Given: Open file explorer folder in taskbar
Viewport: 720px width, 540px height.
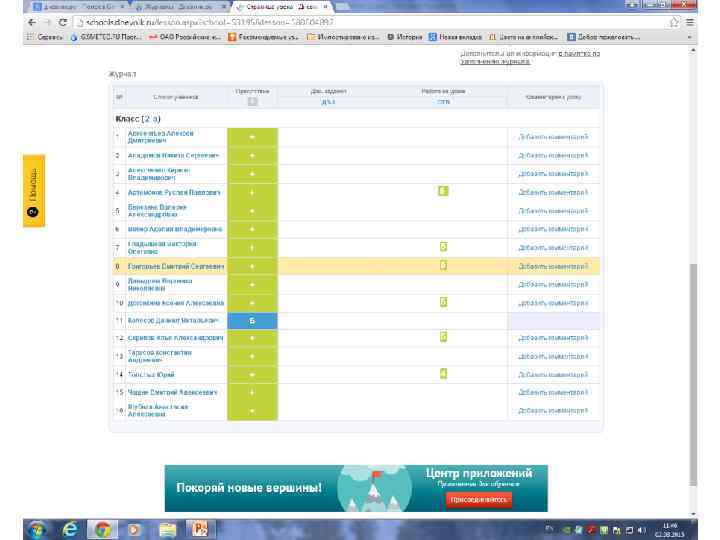Looking at the screenshot, I should [167, 530].
